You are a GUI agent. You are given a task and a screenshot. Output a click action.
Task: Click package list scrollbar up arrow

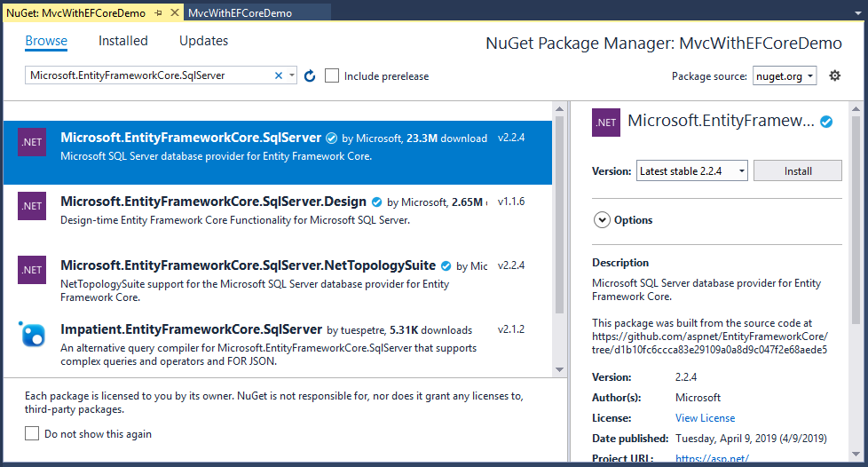point(559,108)
